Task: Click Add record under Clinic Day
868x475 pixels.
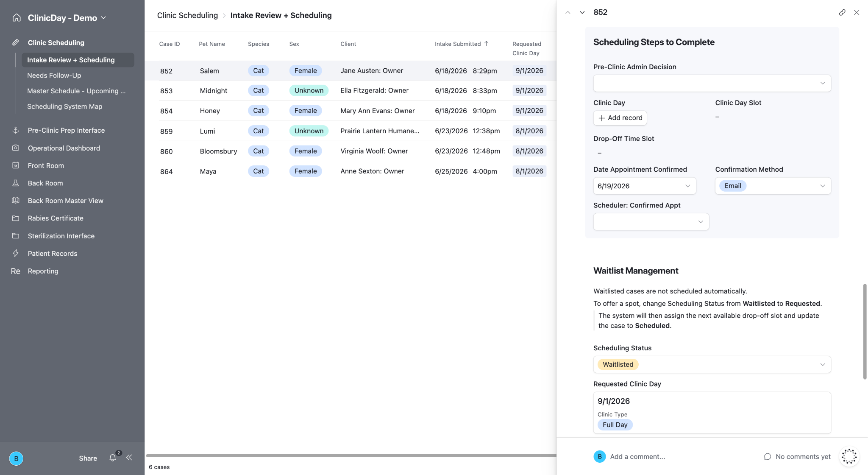Action: pyautogui.click(x=620, y=118)
